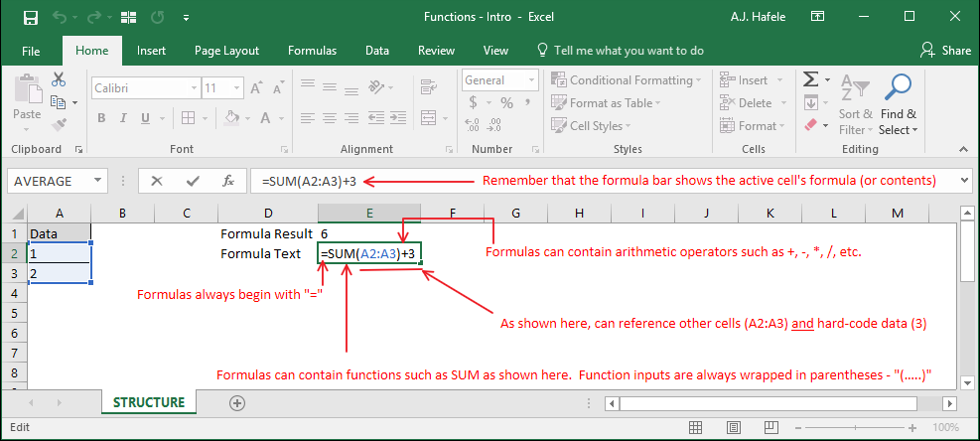Click the Increase Decimal icon
980x441 pixels.
point(473,124)
